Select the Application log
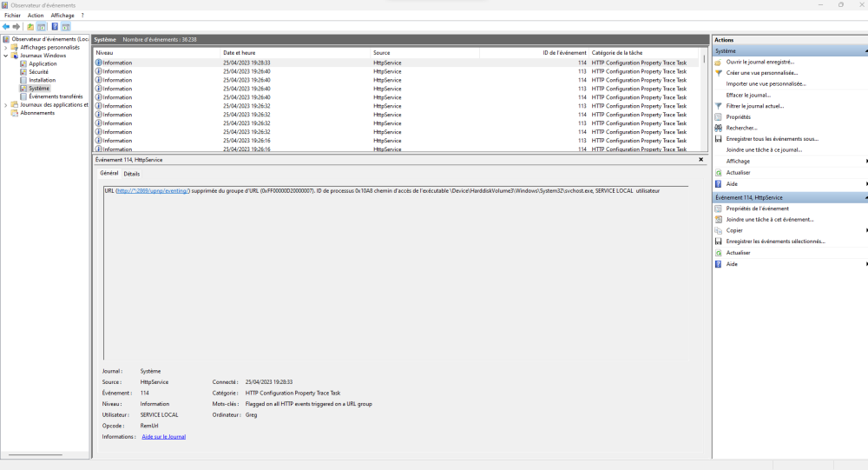 [x=43, y=63]
